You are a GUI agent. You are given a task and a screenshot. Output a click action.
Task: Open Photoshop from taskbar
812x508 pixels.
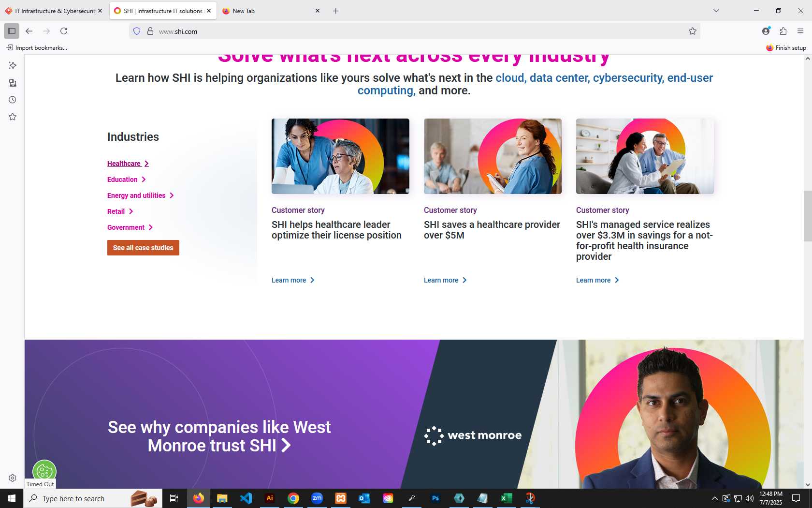[435, 498]
